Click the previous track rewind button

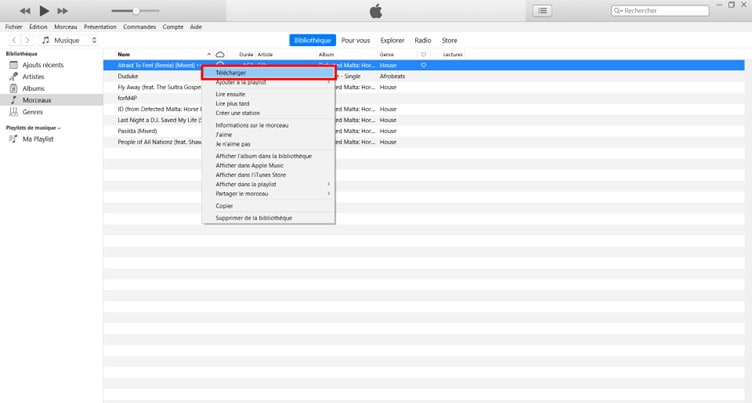pyautogui.click(x=25, y=11)
